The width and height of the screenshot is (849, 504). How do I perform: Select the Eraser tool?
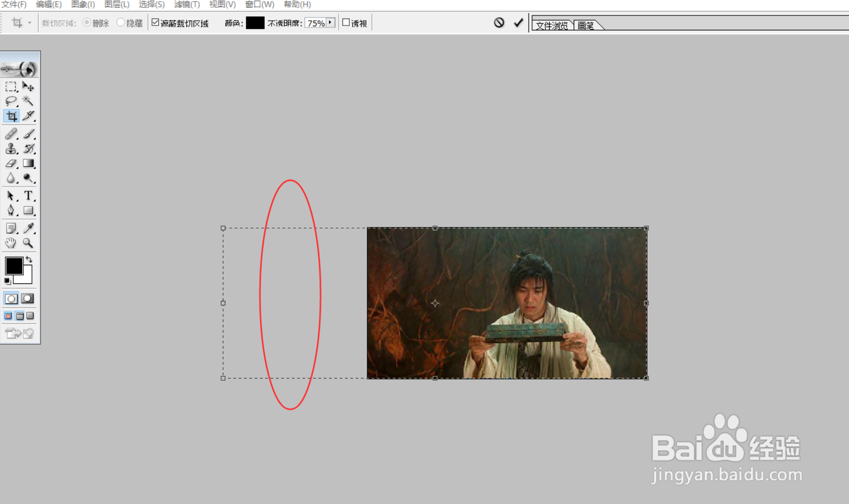11,164
